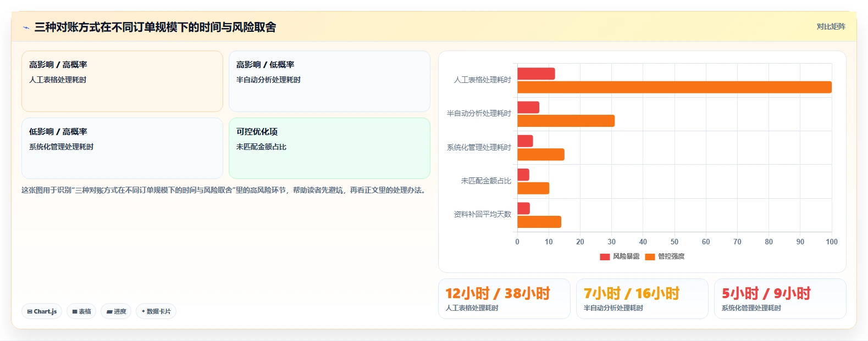The height and width of the screenshot is (341, 868).
Task: Click the icon inside the 表格 chip
Action: tap(75, 311)
